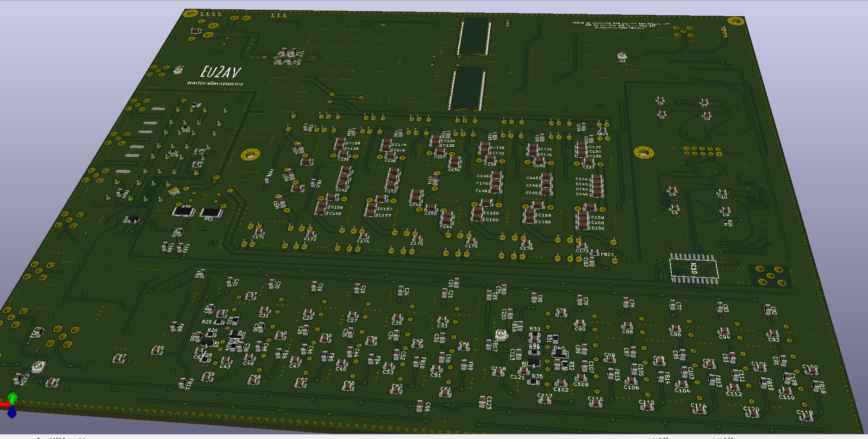Click the XYZ axis orientation gizmo
The height and width of the screenshot is (439, 868).
[x=11, y=405]
